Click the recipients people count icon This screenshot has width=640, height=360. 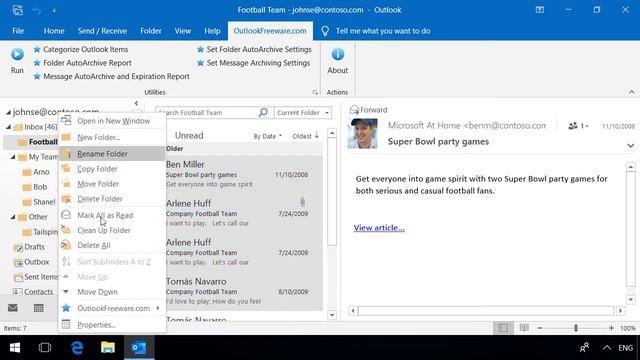[x=573, y=126]
